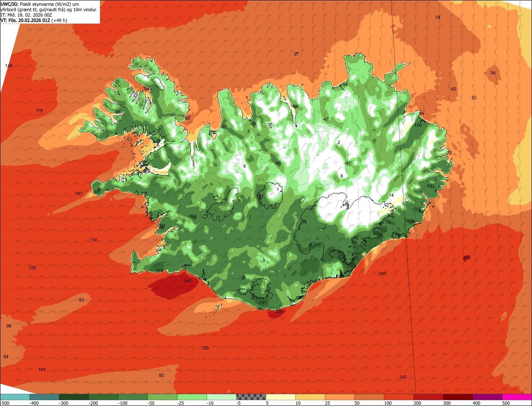Click the 146 value on the map

[x=9, y=66]
